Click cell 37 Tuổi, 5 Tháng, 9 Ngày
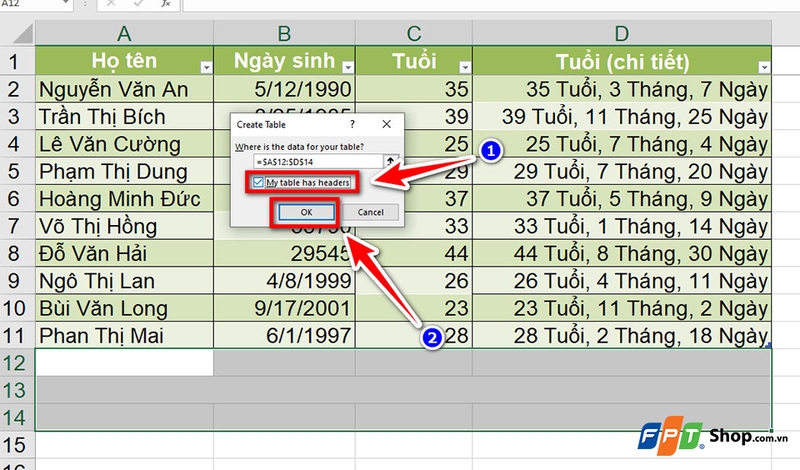This screenshot has height=470, width=800. [622, 199]
